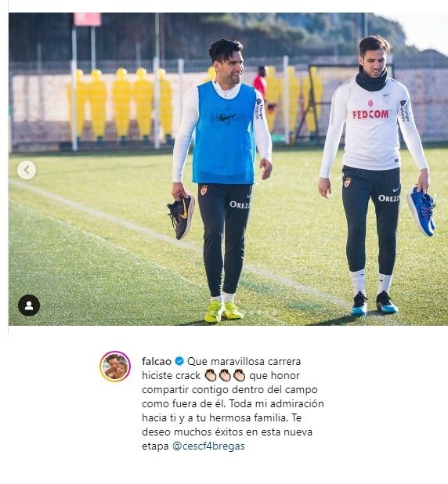448x484 pixels.
Task: Click the blue shoes held by the right player
Action: click(421, 211)
